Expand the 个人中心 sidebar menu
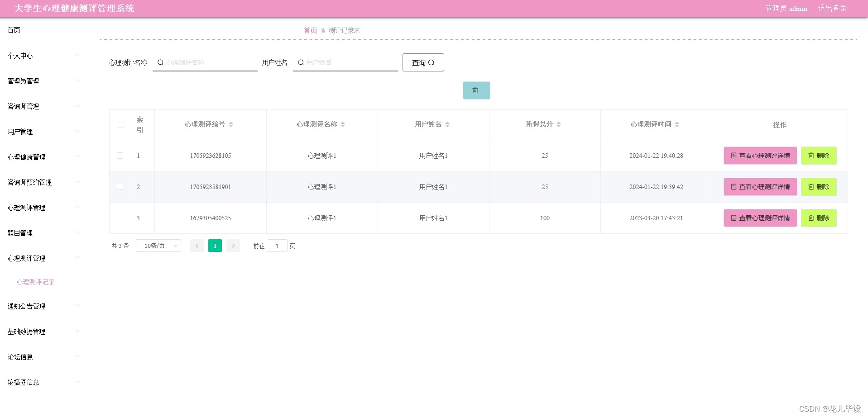The width and height of the screenshot is (868, 417). [43, 56]
